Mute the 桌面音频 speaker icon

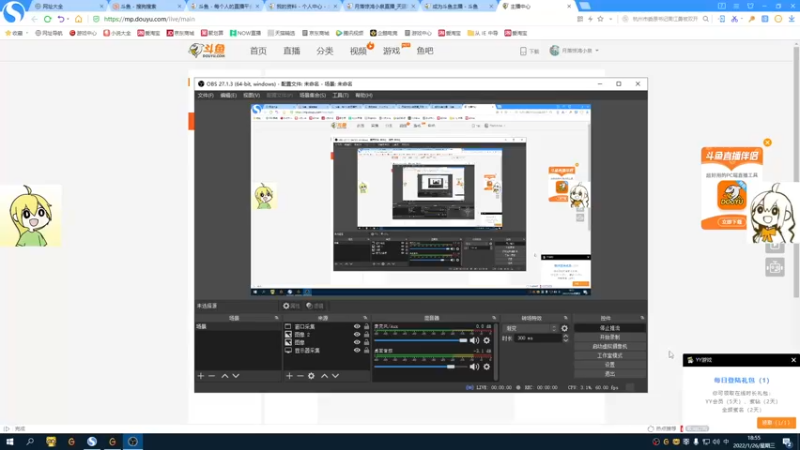click(474, 366)
